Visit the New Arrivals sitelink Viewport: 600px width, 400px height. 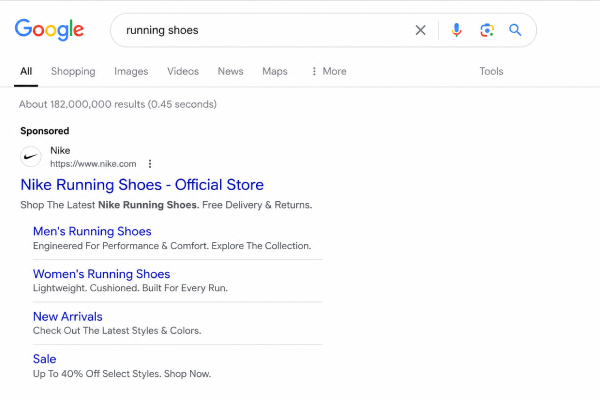68,317
